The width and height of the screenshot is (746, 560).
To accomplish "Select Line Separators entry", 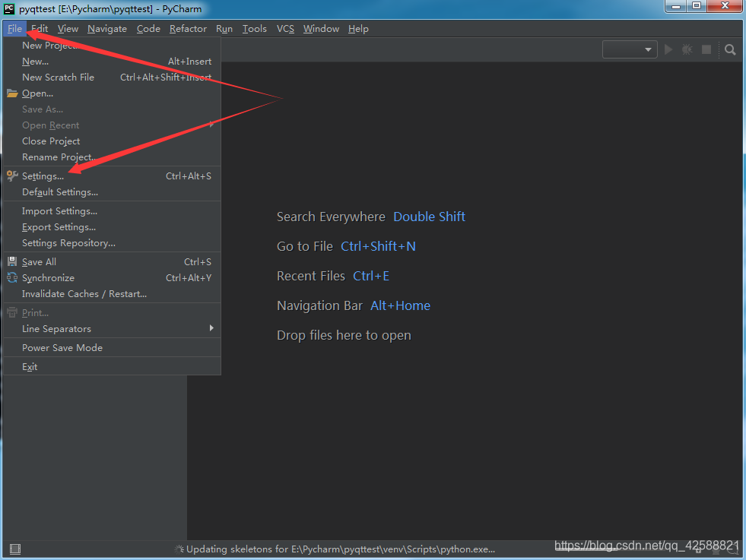I will (113, 328).
